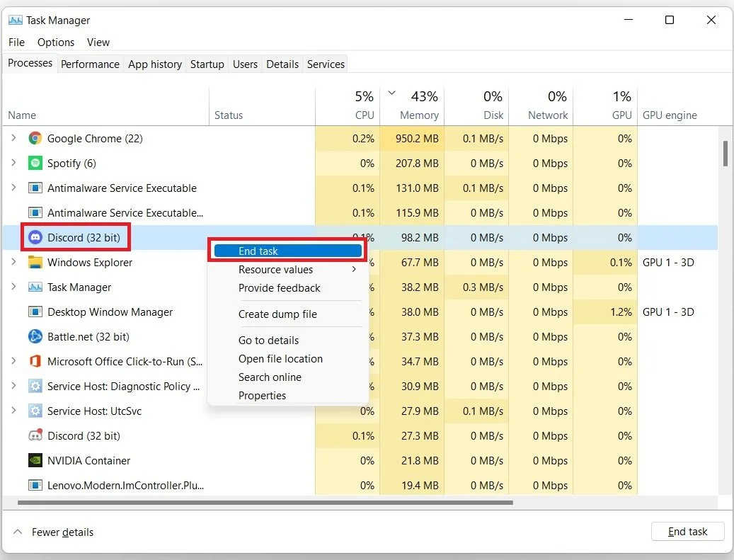Click the Lenovo.Modern.ImController icon
Screen dimensions: 734x560
[35, 485]
